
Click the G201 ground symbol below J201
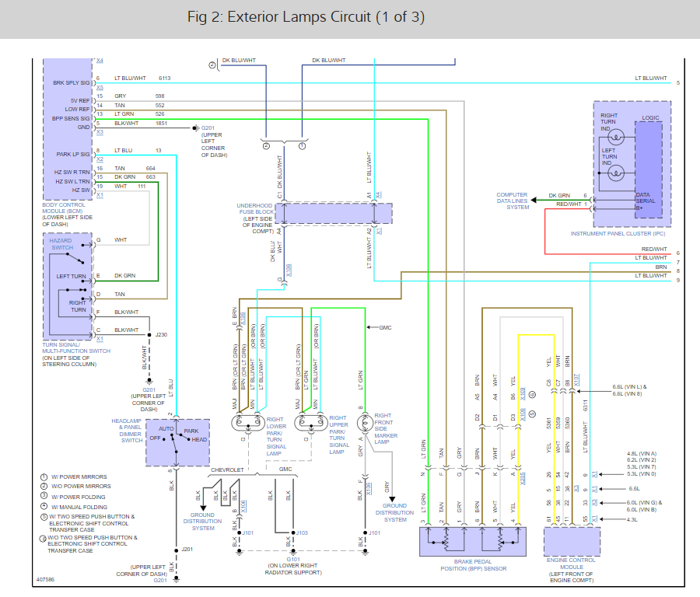177,579
